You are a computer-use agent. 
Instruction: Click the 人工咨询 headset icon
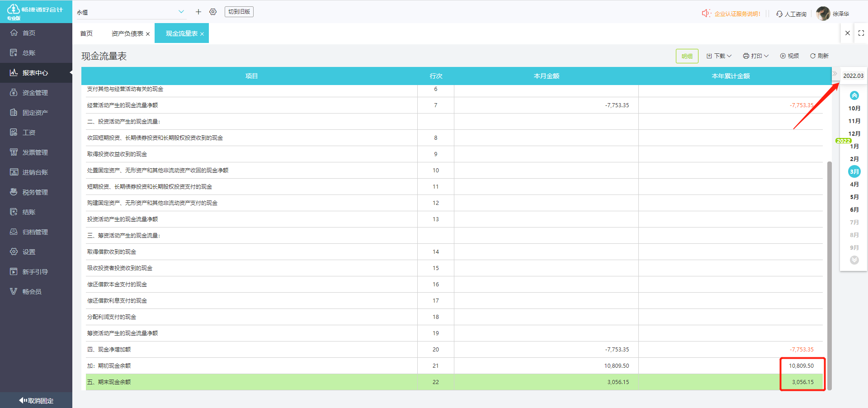779,14
